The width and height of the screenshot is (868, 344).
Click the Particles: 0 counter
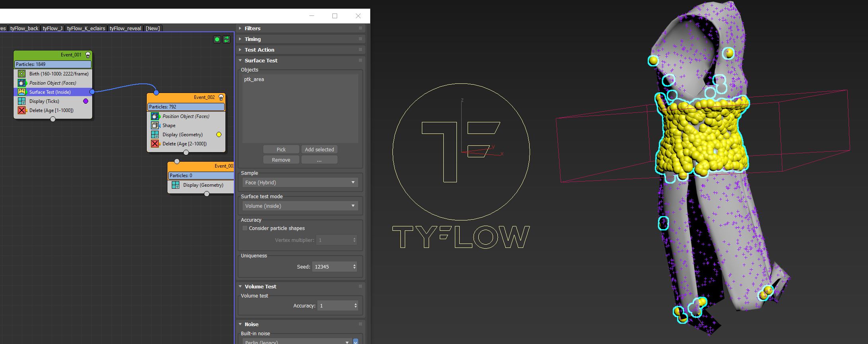[201, 176]
